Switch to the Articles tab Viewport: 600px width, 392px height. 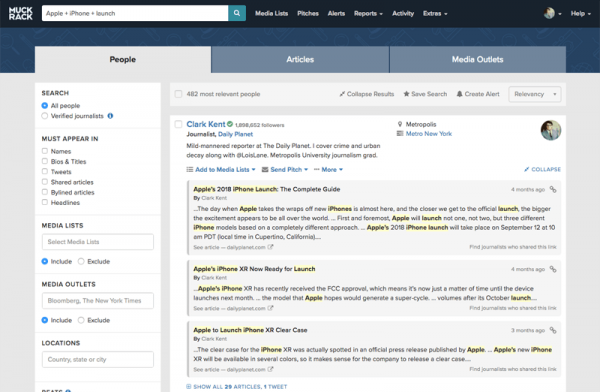point(300,60)
